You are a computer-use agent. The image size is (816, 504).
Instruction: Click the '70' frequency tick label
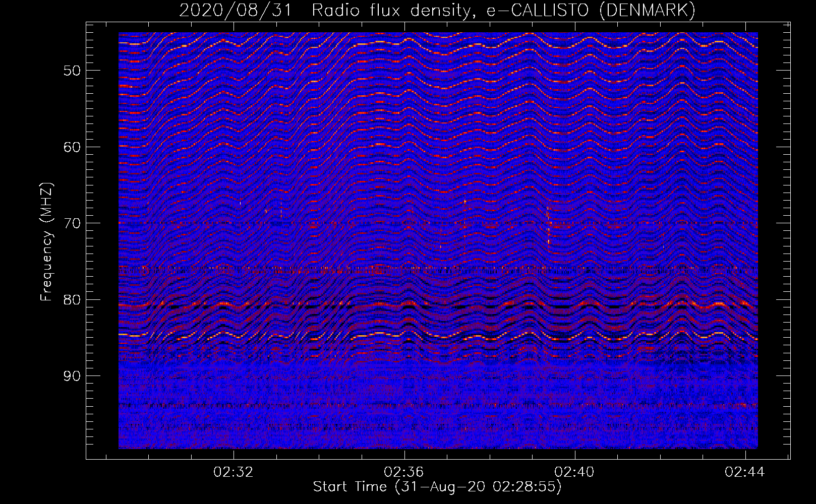[72, 223]
